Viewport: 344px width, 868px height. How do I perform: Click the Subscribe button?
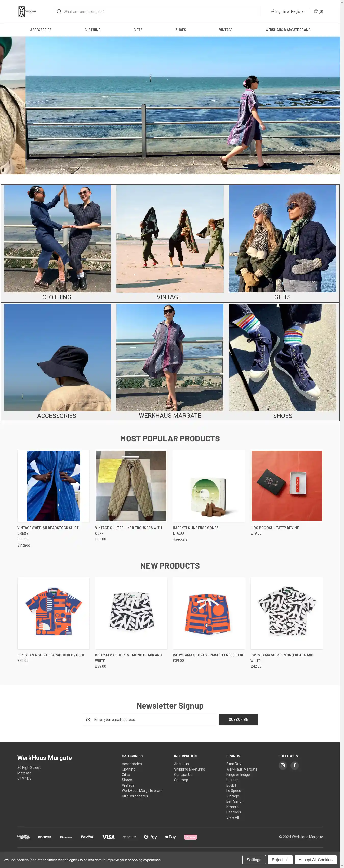[x=238, y=720]
